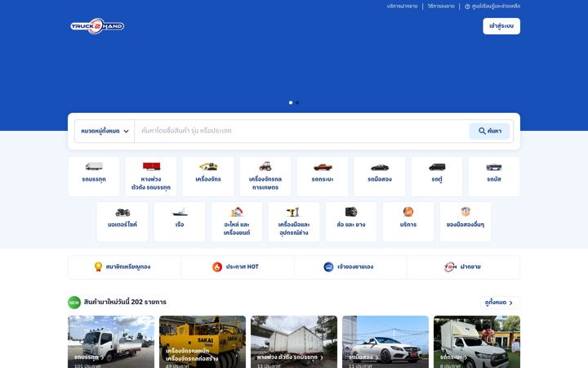Open the บริการ services category
Viewport: 588px width, 368px height.
tap(408, 222)
